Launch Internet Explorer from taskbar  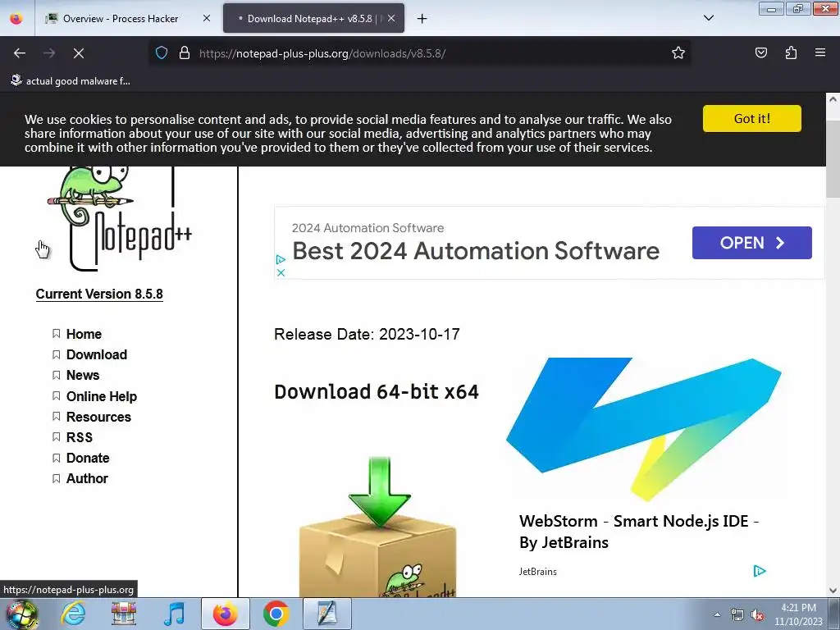[73, 614]
